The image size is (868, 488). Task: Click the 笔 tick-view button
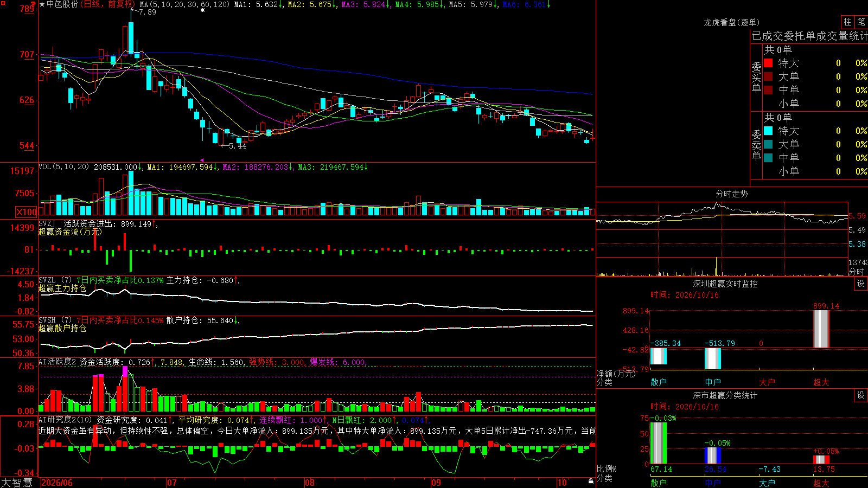(861, 22)
